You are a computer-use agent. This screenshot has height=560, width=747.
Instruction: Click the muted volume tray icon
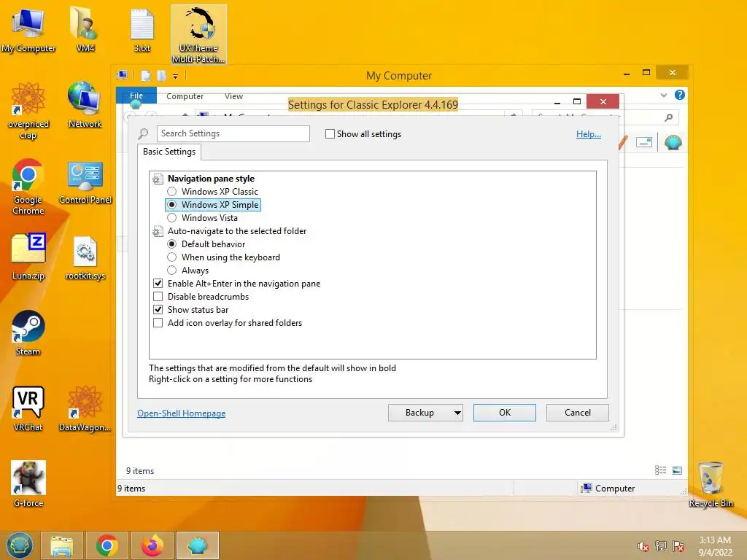pos(643,546)
